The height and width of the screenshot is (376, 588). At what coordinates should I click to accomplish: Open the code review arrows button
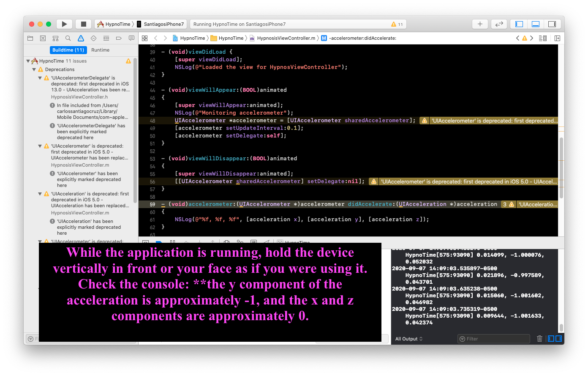pos(499,24)
